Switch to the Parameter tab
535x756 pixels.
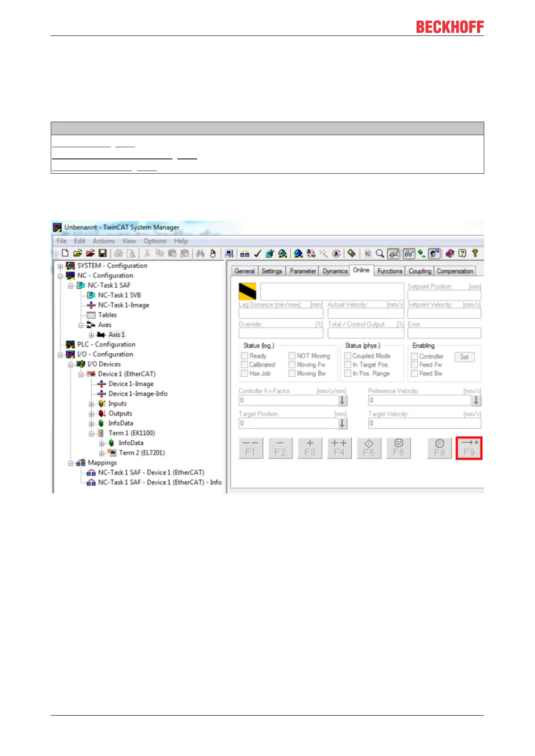tap(303, 271)
